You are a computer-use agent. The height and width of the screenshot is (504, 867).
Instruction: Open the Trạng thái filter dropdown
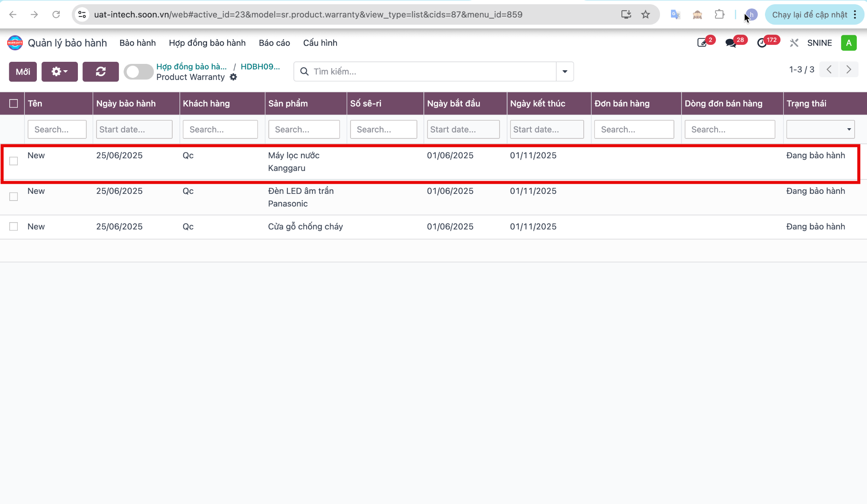[820, 129]
